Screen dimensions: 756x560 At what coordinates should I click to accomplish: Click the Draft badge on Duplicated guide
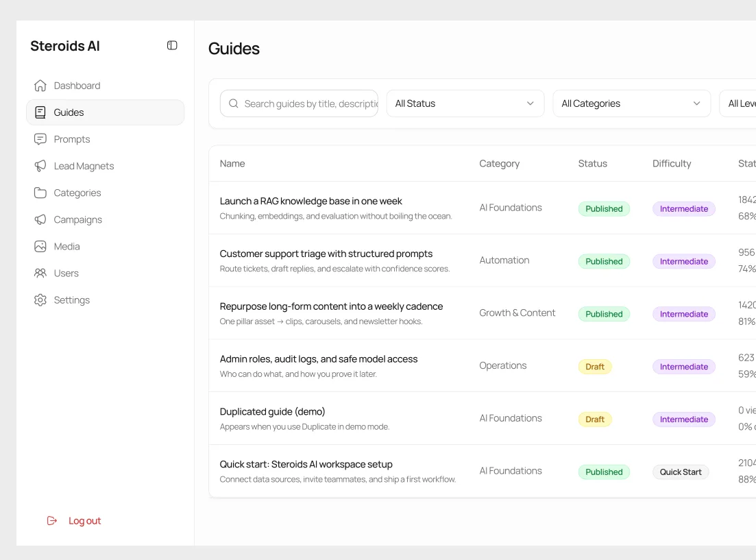click(x=595, y=419)
